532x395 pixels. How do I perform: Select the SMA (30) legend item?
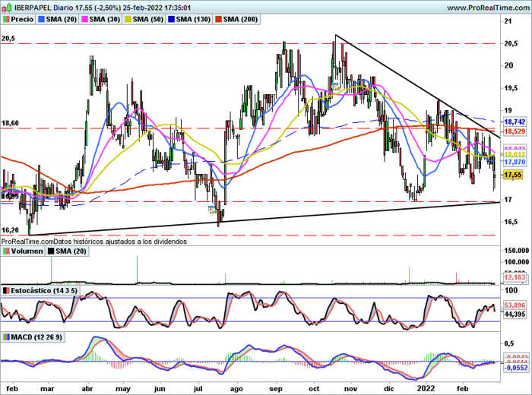pos(101,19)
